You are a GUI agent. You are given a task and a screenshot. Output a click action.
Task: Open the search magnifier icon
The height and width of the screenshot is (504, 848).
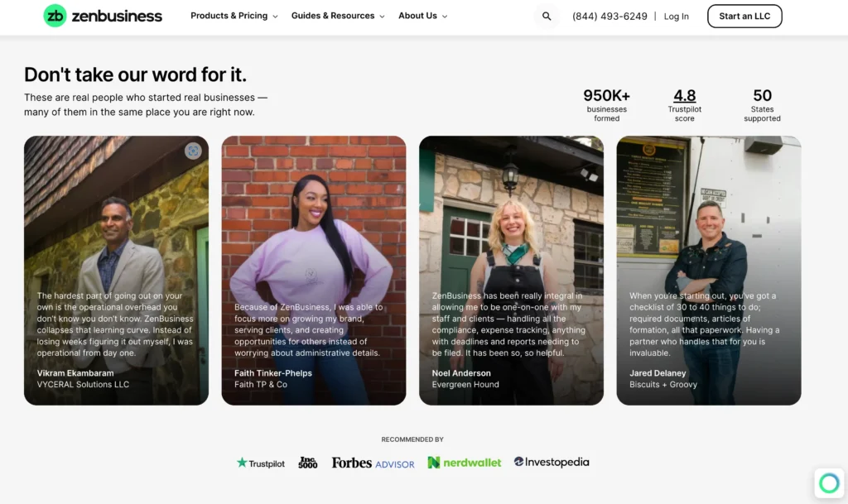(x=547, y=17)
